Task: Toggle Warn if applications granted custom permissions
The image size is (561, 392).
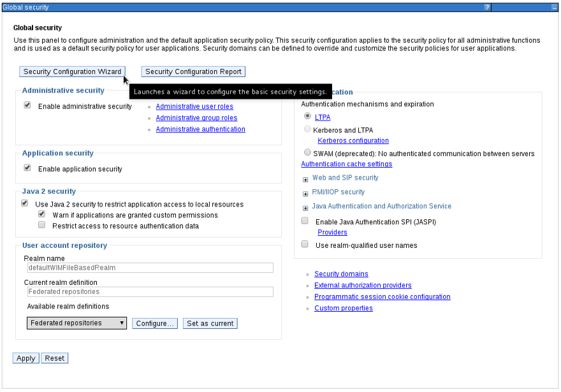Action: pos(41,214)
